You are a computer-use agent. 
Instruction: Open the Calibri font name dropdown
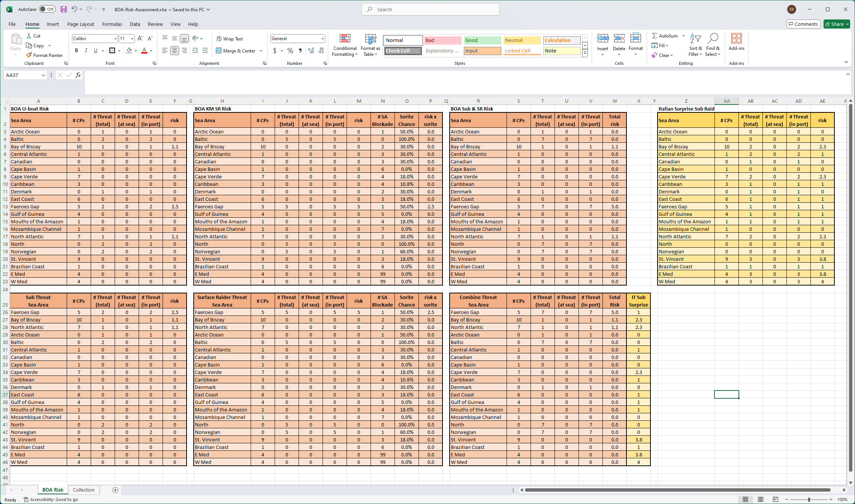tap(115, 39)
